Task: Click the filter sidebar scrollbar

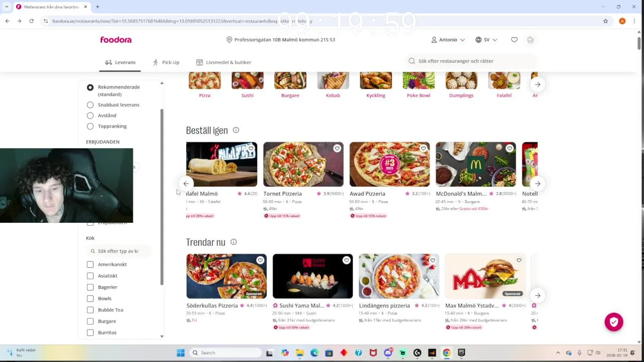Action: coord(162,197)
